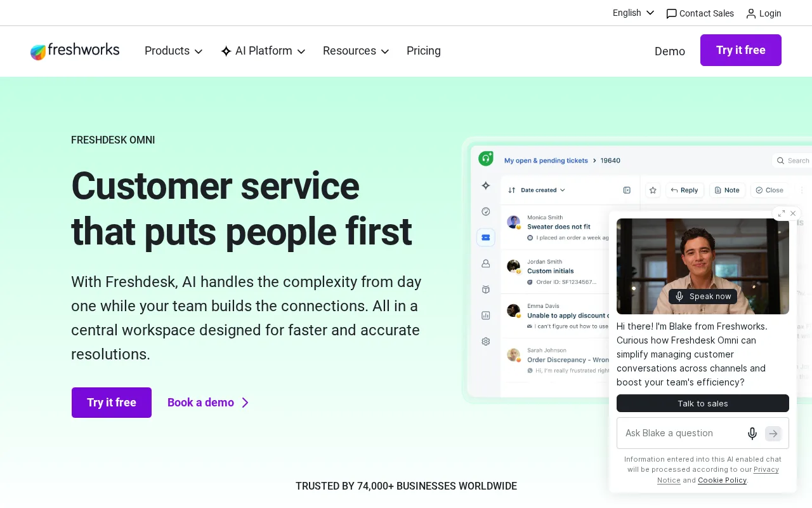This screenshot has height=508, width=812.
Task: Click the sort arrows icon before Date created
Action: point(512,190)
